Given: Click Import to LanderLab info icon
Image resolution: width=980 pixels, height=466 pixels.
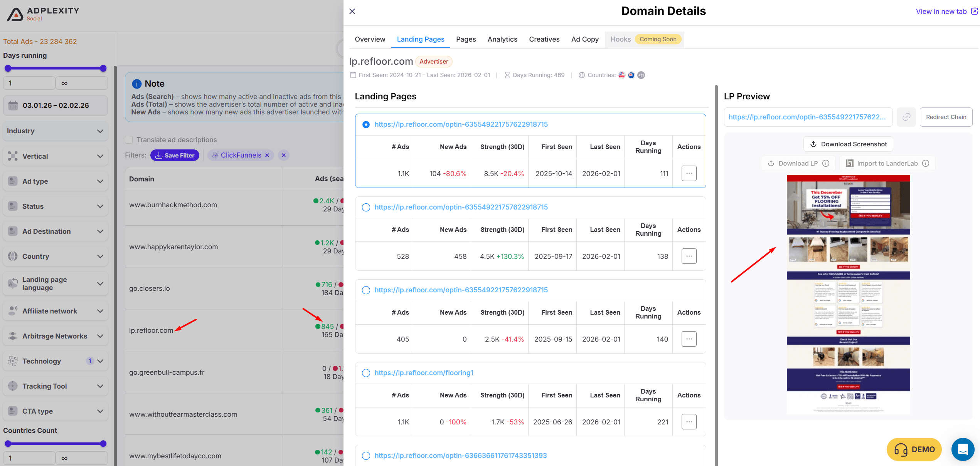Looking at the screenshot, I should [x=926, y=163].
